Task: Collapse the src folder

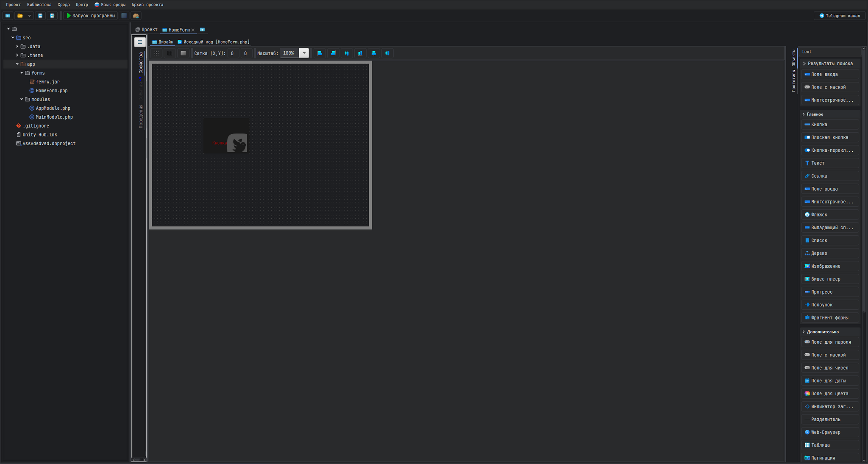Action: coord(13,38)
